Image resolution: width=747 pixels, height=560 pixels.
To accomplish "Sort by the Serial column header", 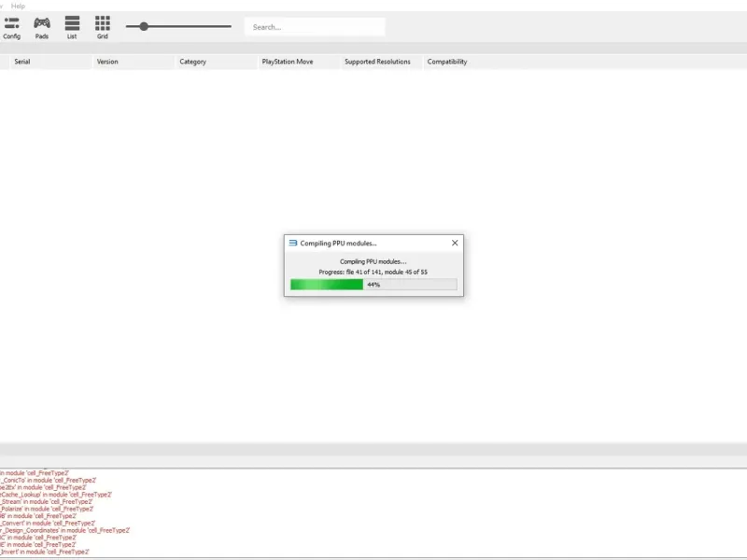I will [x=49, y=62].
